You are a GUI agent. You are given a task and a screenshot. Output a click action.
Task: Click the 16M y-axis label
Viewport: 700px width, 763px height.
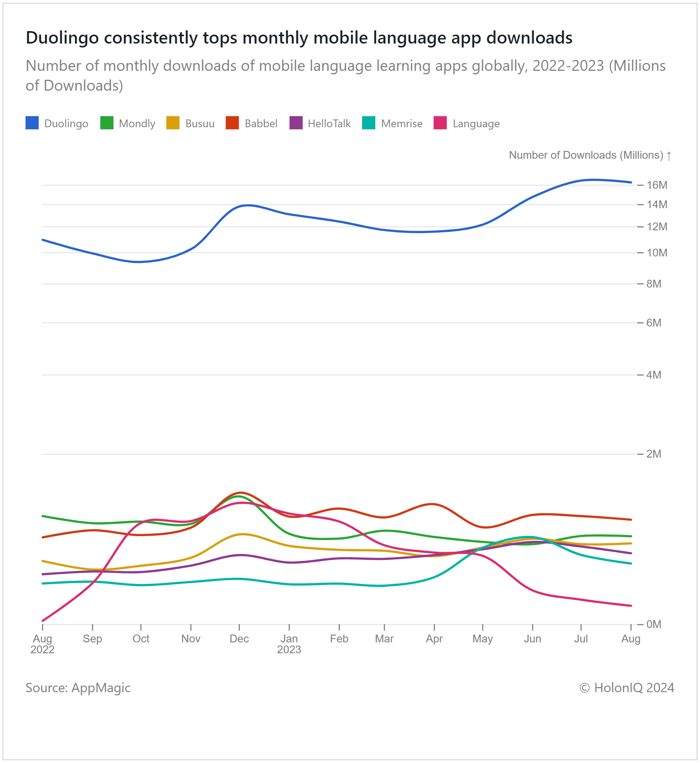(657, 185)
